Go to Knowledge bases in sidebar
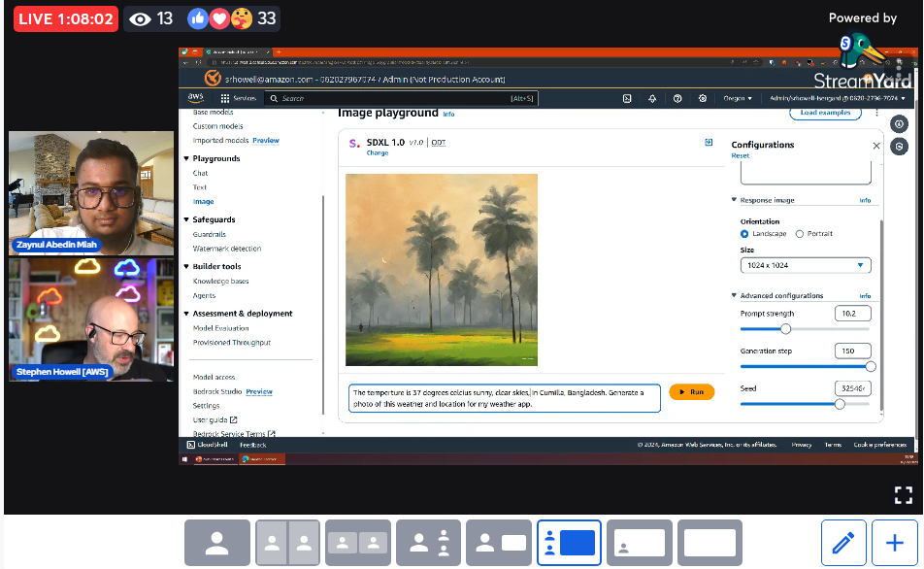The image size is (924, 569). (220, 282)
